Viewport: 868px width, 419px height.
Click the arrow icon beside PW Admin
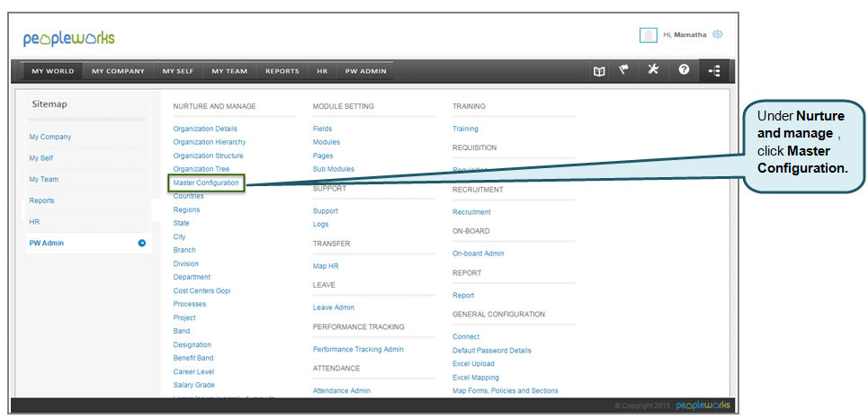pos(142,243)
